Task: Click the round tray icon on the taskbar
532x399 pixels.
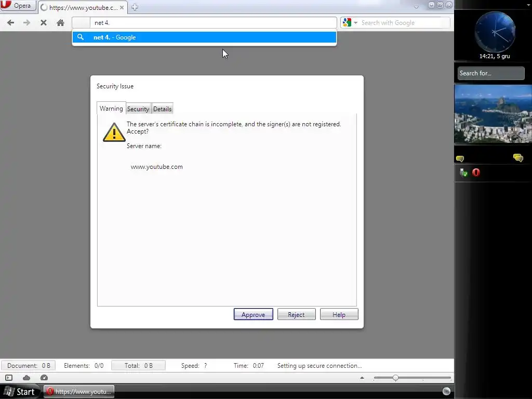Action: tap(446, 391)
